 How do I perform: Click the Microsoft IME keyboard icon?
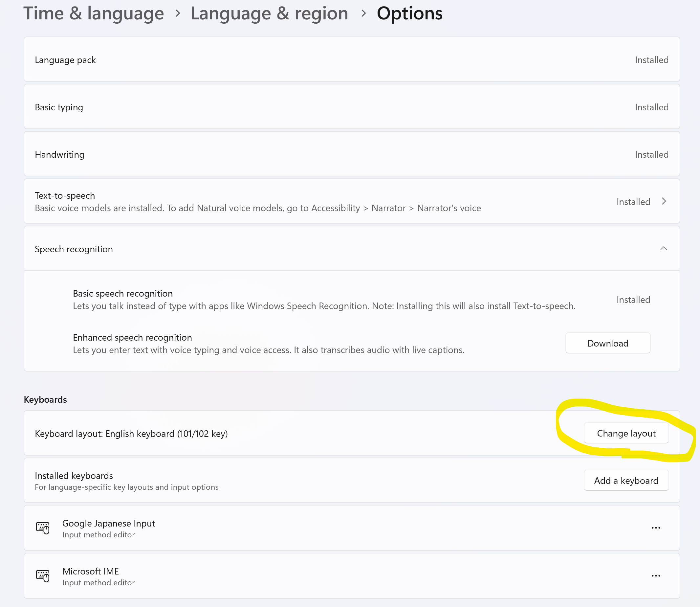(x=43, y=576)
